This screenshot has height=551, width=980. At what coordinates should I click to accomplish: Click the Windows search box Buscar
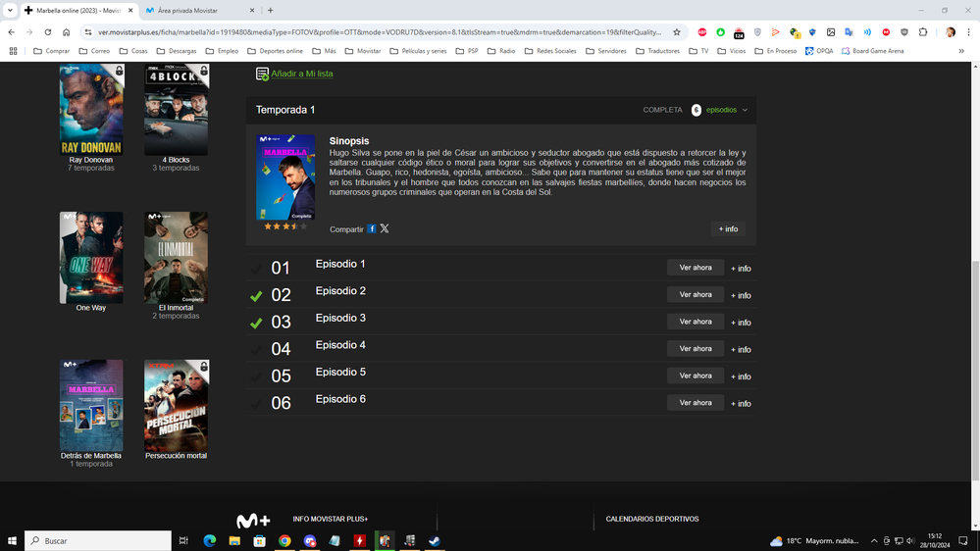click(97, 541)
